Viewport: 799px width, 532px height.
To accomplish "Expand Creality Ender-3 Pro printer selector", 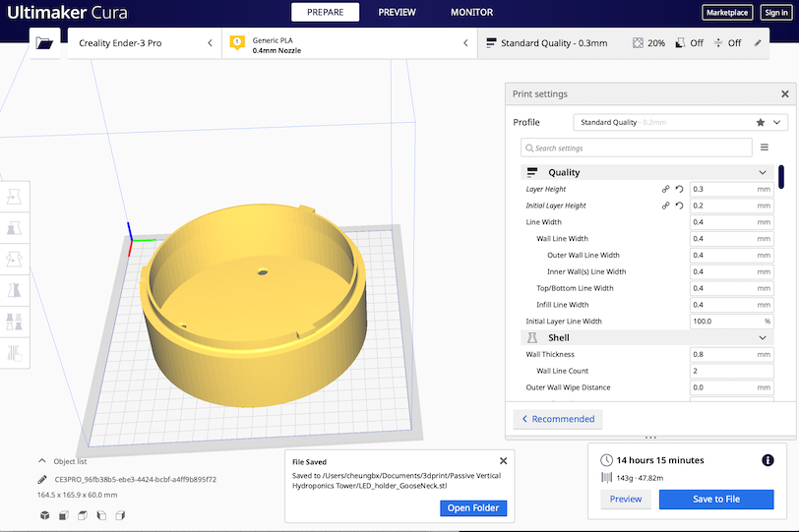I will click(145, 43).
